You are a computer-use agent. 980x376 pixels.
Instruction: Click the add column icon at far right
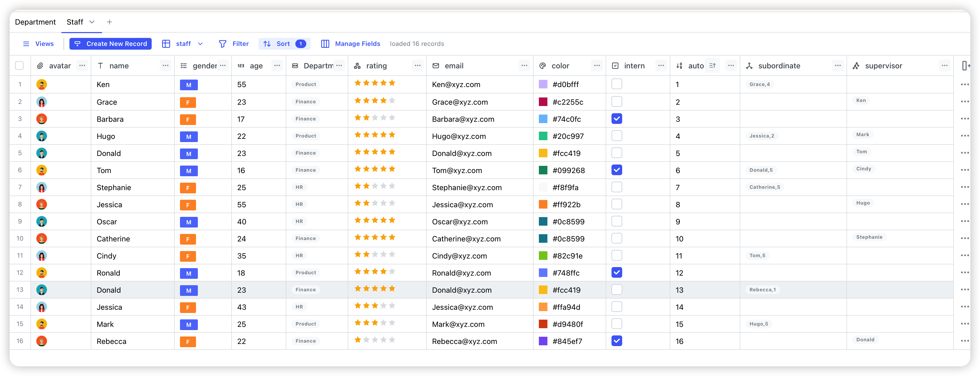click(966, 65)
